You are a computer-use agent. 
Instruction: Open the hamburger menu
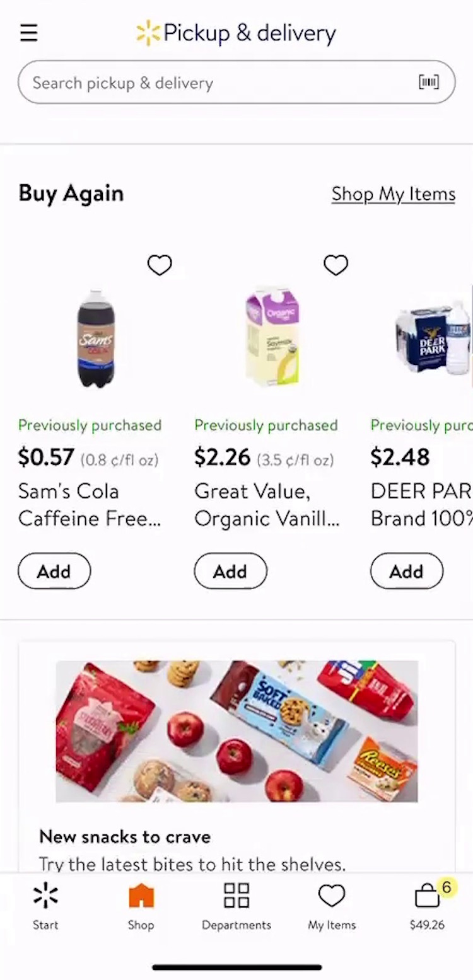(x=29, y=33)
